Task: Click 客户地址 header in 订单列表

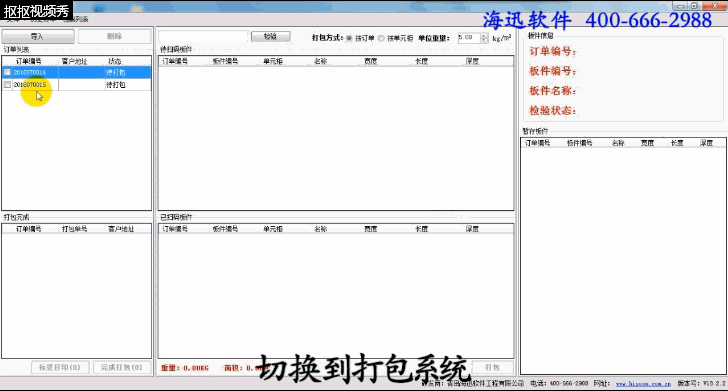Action: 74,61
